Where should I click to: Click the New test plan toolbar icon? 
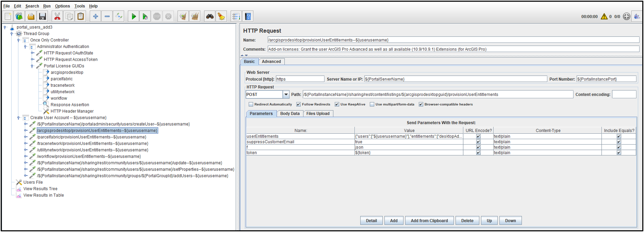tap(8, 16)
